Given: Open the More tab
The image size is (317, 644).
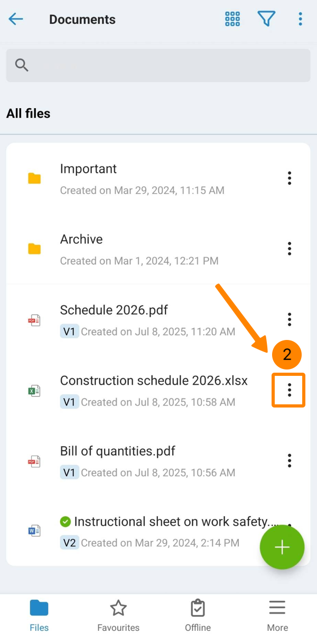Looking at the screenshot, I should tap(277, 615).
